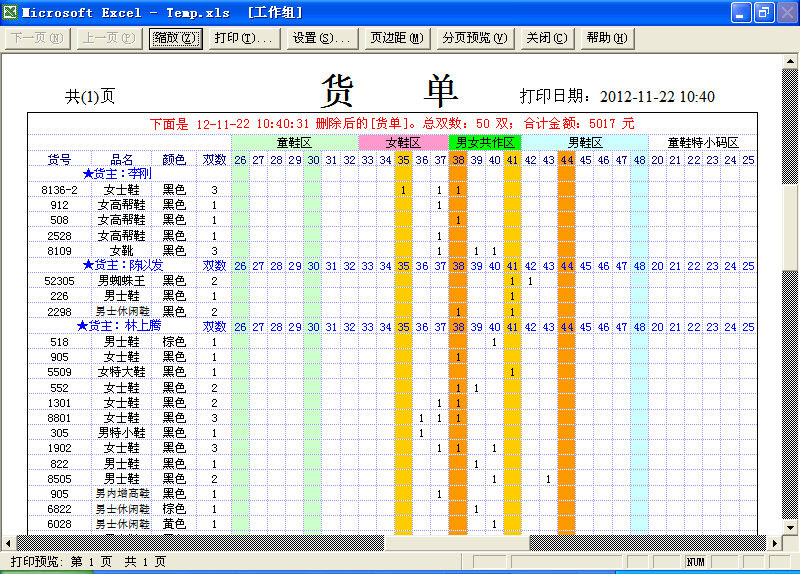Click the 颜色 column header

click(174, 160)
